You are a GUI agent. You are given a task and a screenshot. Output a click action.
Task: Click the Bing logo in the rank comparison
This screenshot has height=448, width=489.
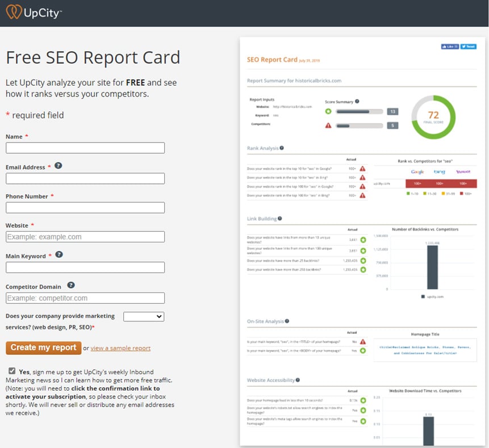440,172
